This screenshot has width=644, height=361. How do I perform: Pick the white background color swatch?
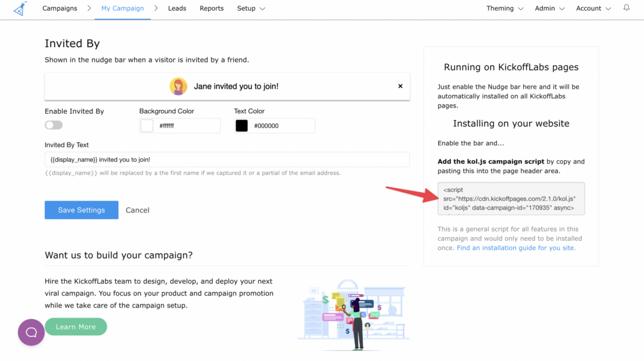147,126
